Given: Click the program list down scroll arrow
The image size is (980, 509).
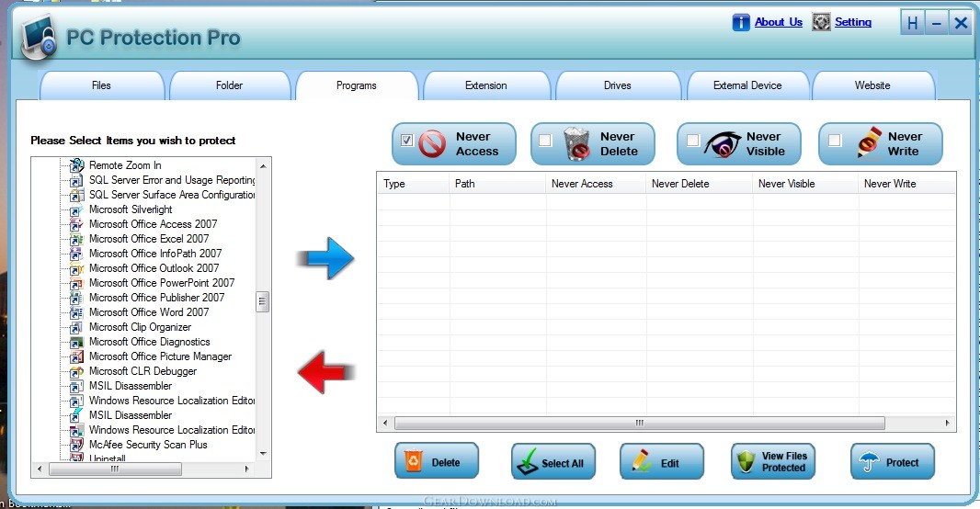Looking at the screenshot, I should pyautogui.click(x=263, y=454).
